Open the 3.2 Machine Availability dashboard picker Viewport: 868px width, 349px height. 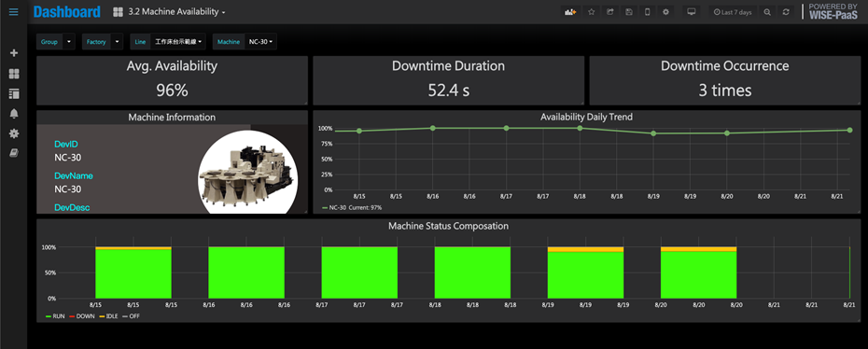(176, 11)
